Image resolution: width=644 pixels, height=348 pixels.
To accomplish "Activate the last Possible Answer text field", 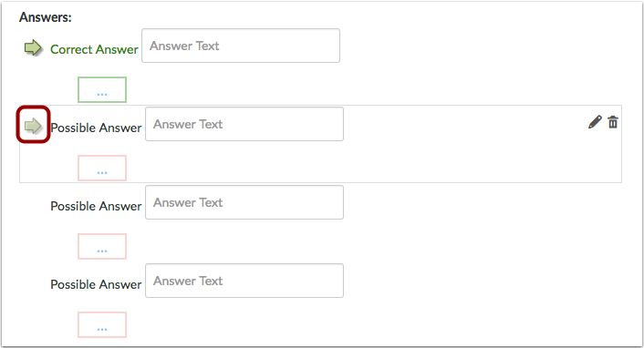I will tap(244, 281).
